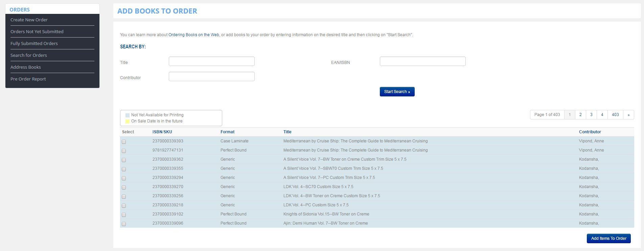Viewport: 644px width, 251px height.
Task: Select LDK Vol. 4--BW Toner row checkbox
Action: pyautogui.click(x=124, y=197)
